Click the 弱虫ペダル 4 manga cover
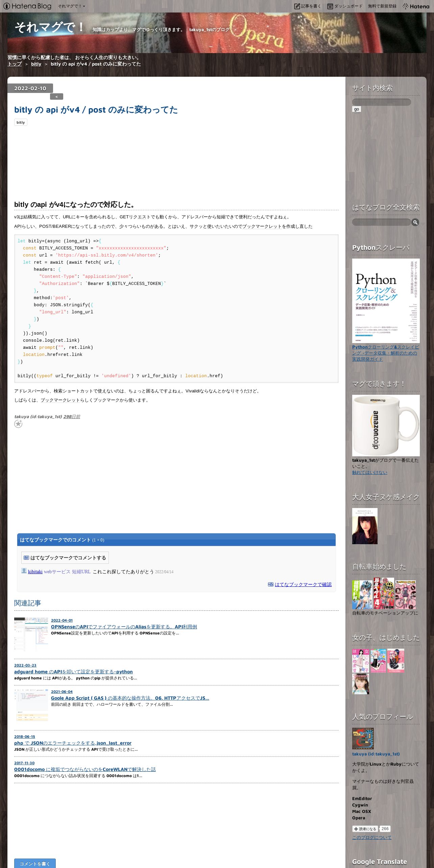The width and height of the screenshot is (434, 868). tap(384, 593)
